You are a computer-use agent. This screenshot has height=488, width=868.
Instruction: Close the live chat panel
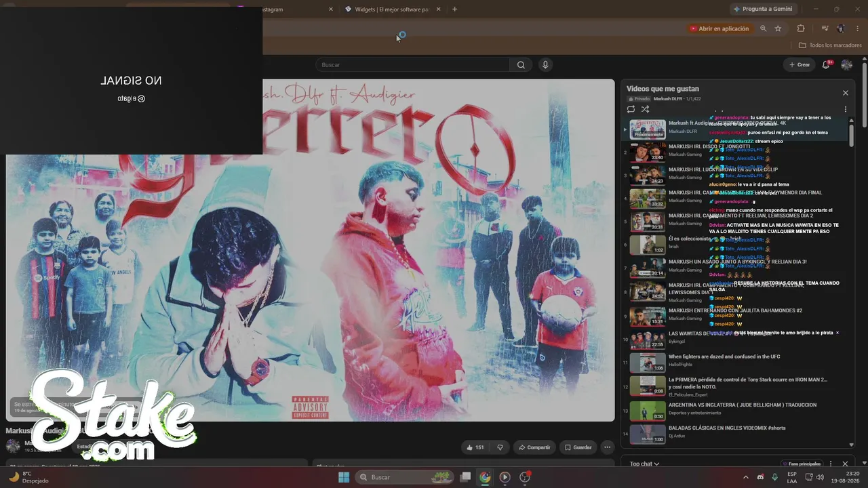tap(845, 464)
